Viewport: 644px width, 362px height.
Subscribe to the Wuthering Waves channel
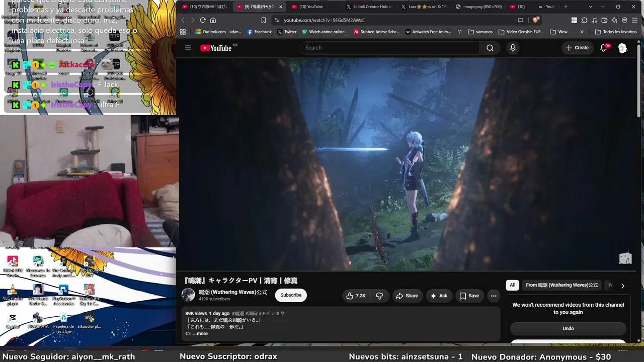point(291,295)
